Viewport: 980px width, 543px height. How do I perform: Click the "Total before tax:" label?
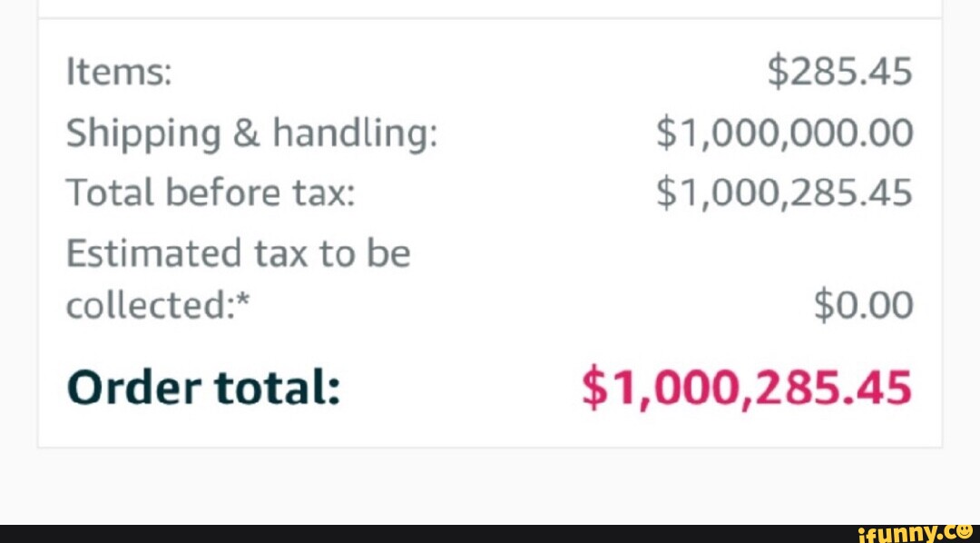[210, 193]
